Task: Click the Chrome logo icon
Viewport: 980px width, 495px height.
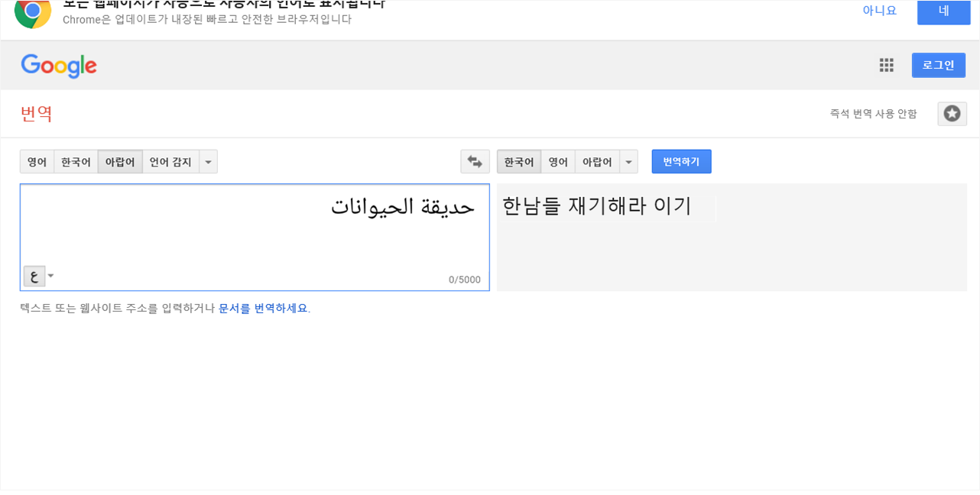Action: coord(32,11)
